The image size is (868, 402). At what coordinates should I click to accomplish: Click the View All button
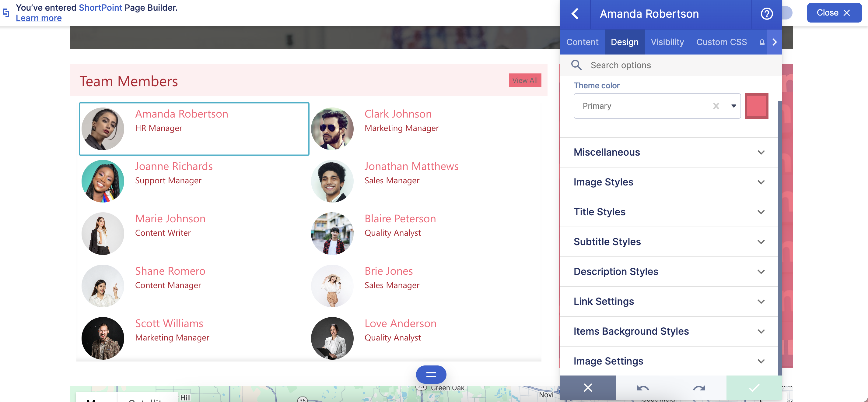pos(525,80)
